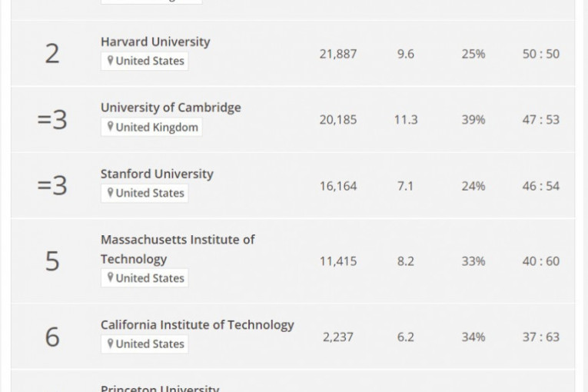588x392 pixels.
Task: Select the United Kingdom location tag
Action: coord(157,128)
